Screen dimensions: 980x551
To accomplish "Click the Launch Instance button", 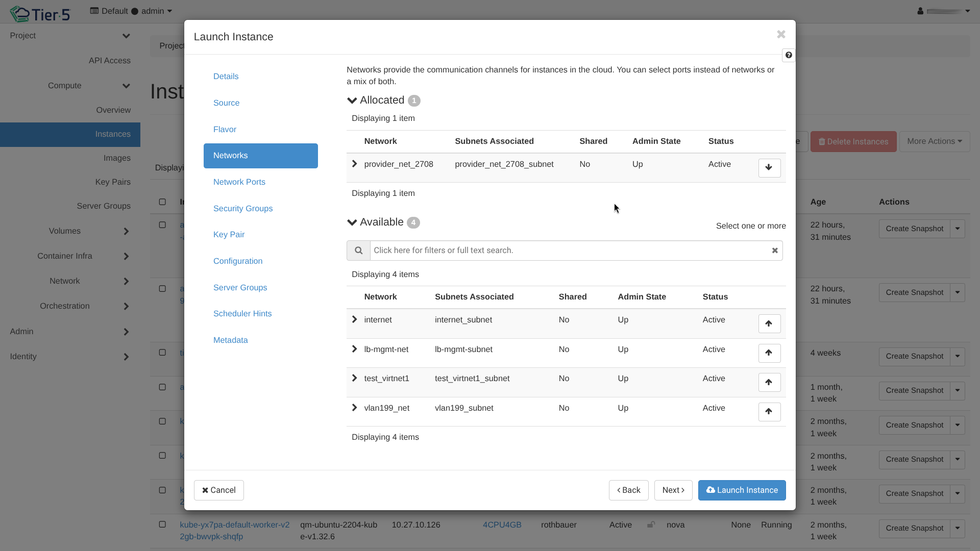I will pyautogui.click(x=742, y=490).
